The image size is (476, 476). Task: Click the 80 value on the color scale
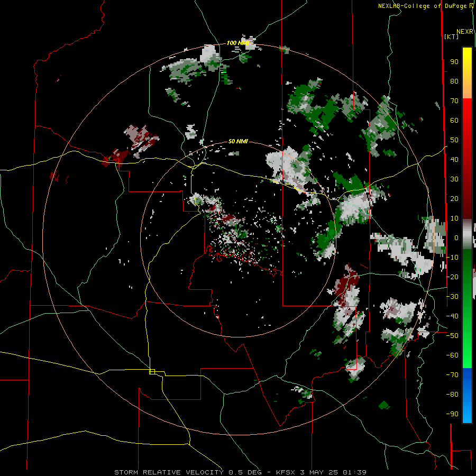(x=454, y=81)
